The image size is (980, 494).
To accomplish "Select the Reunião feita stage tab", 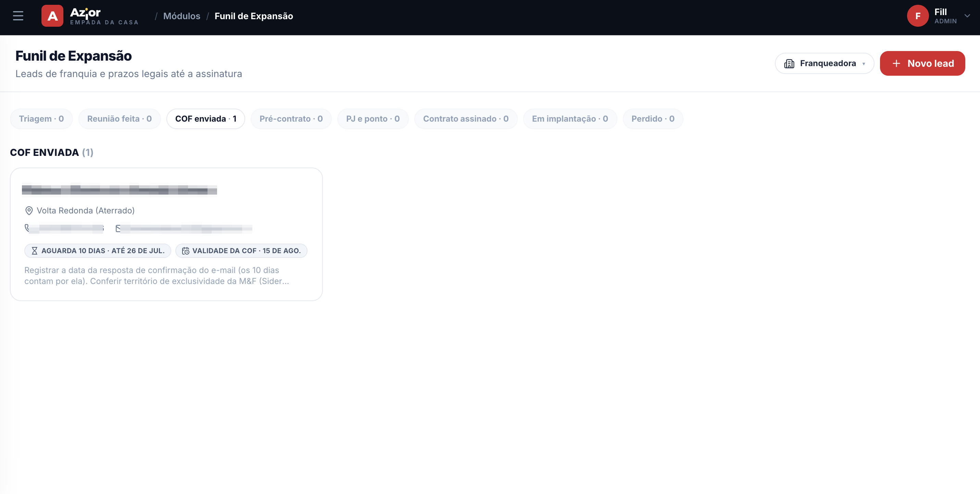I will 120,119.
